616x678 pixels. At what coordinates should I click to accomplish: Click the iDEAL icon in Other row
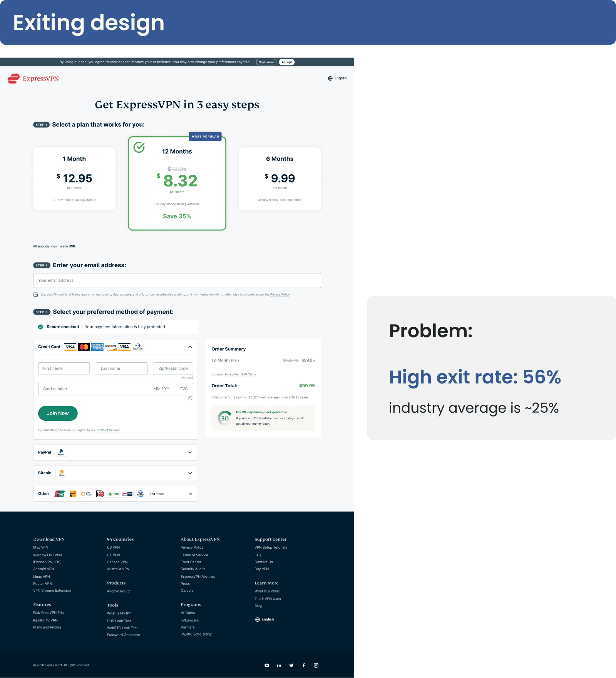pyautogui.click(x=100, y=494)
